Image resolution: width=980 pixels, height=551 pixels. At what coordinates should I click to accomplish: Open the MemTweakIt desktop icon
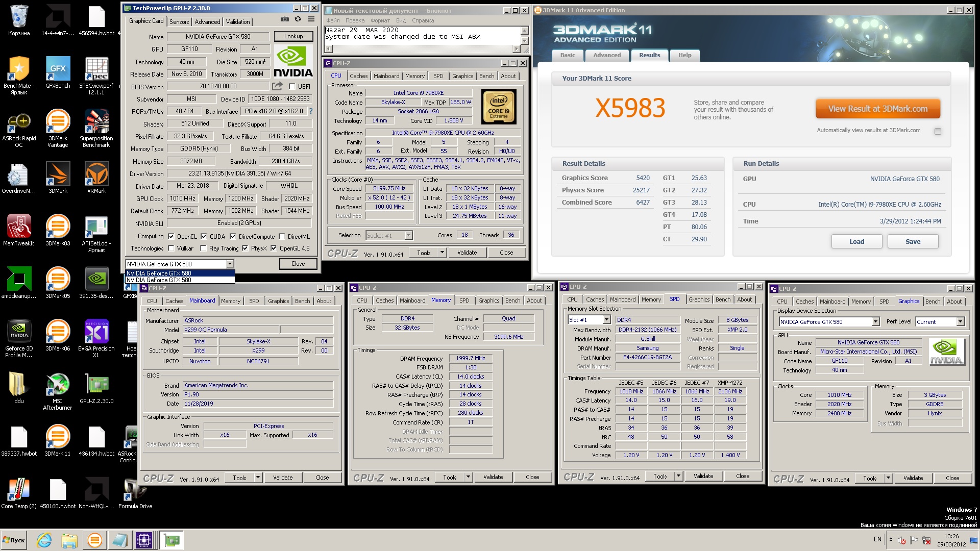coord(19,231)
